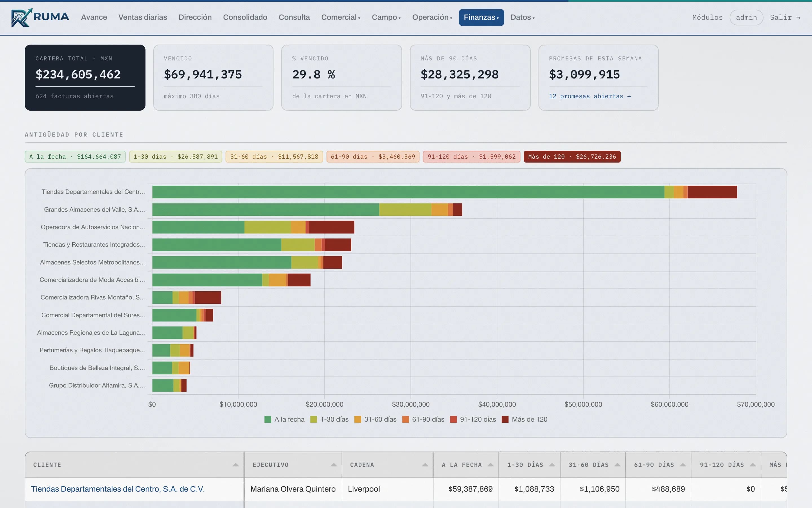The image size is (812, 508).
Task: Toggle the 'A la fecha' chart legend series
Action: pos(284,419)
